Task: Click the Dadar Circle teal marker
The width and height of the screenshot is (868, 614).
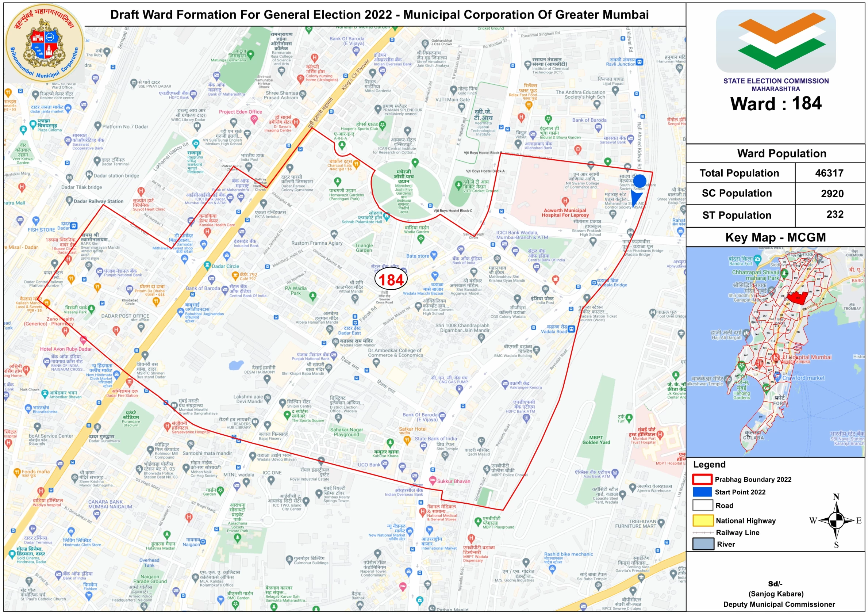Action: (x=207, y=265)
